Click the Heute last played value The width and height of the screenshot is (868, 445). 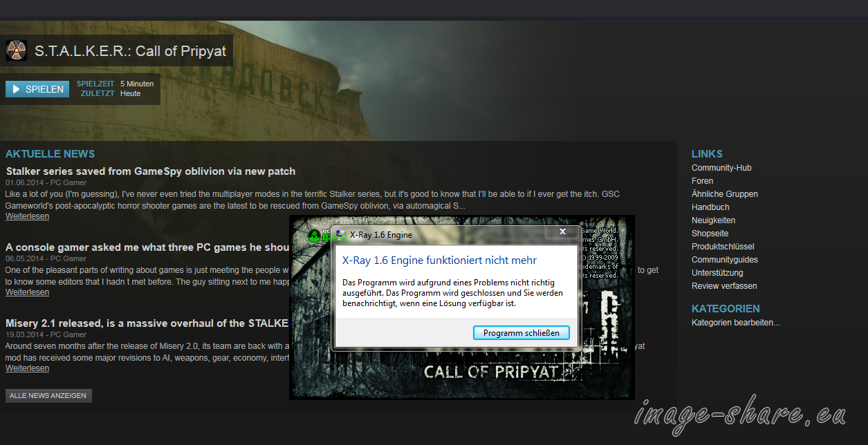(x=130, y=93)
